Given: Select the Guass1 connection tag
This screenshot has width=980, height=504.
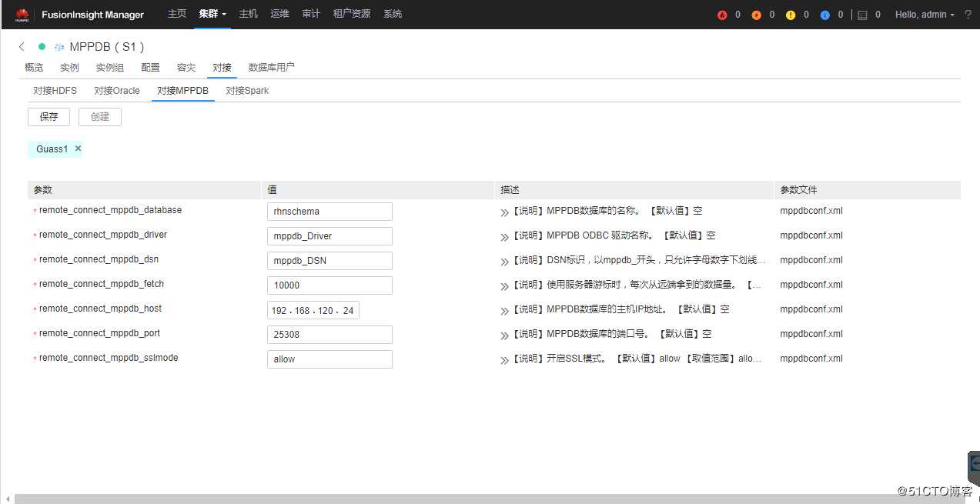Looking at the screenshot, I should [52, 149].
